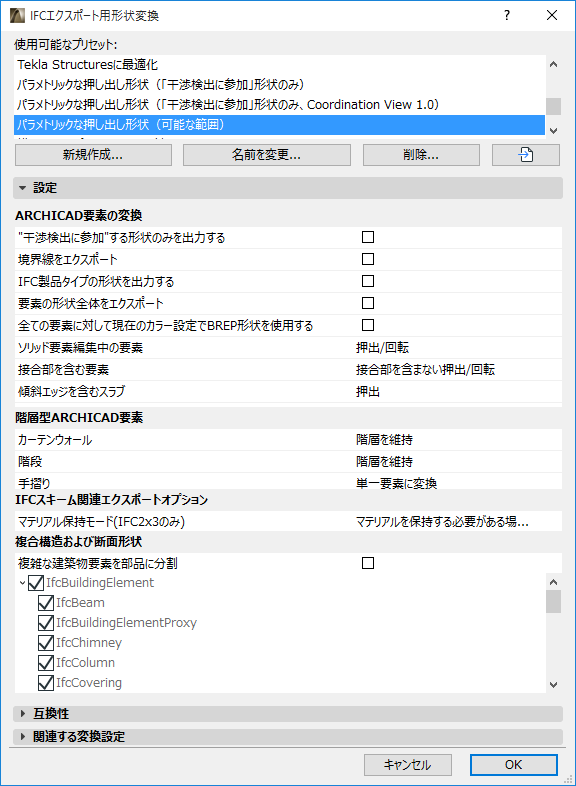Check 複雑な建築物要素を部品に分割 option

(368, 563)
